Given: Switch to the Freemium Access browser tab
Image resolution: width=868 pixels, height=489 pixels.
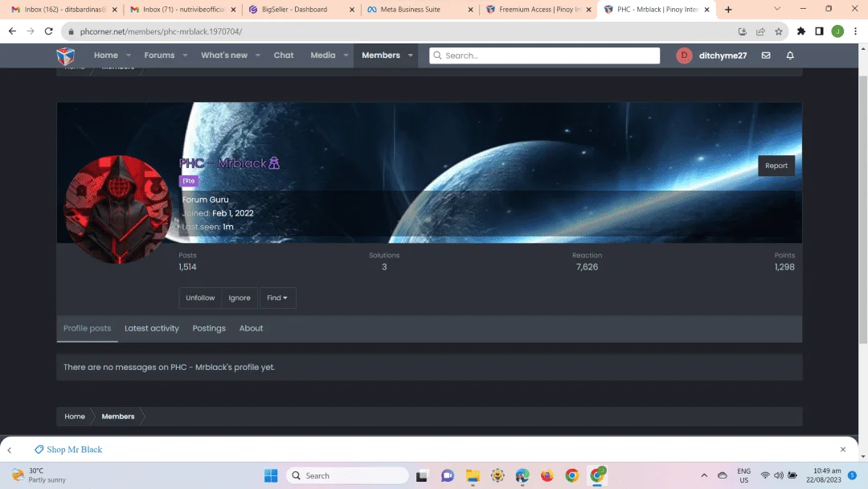Looking at the screenshot, I should (538, 10).
